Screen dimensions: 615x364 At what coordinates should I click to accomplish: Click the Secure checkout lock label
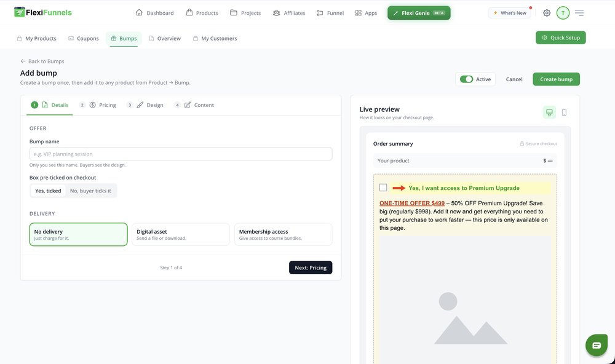click(538, 144)
